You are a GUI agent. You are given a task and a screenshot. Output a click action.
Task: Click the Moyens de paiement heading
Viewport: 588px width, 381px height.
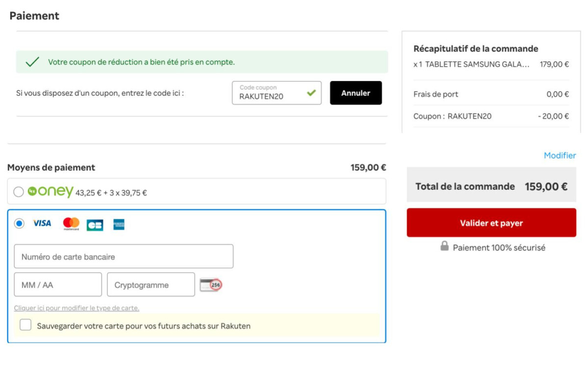(51, 168)
